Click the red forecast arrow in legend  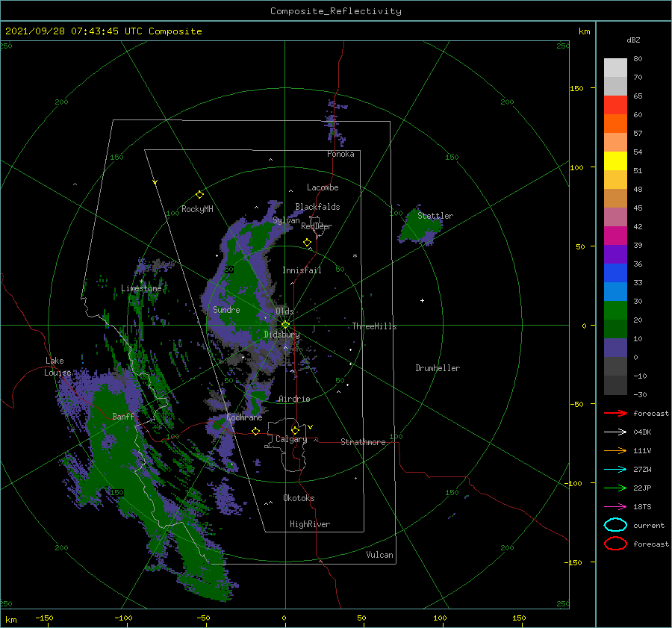click(615, 413)
